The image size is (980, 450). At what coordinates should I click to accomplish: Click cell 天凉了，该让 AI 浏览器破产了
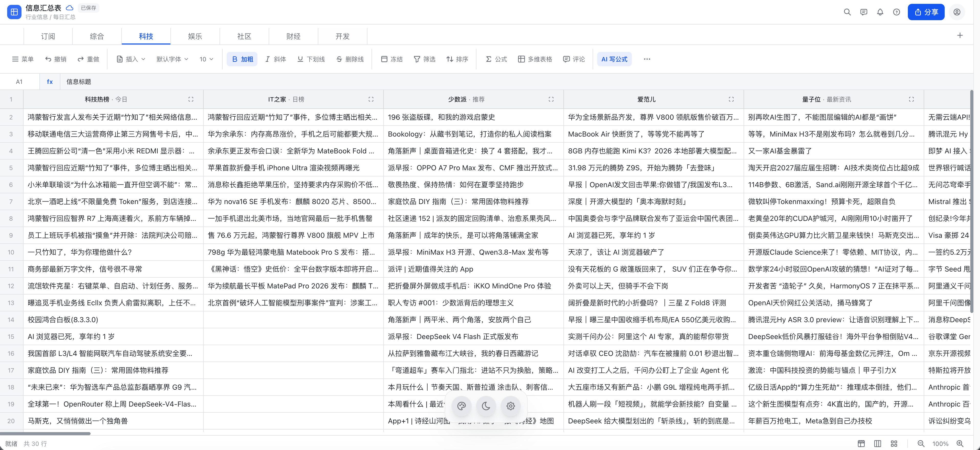coord(654,252)
